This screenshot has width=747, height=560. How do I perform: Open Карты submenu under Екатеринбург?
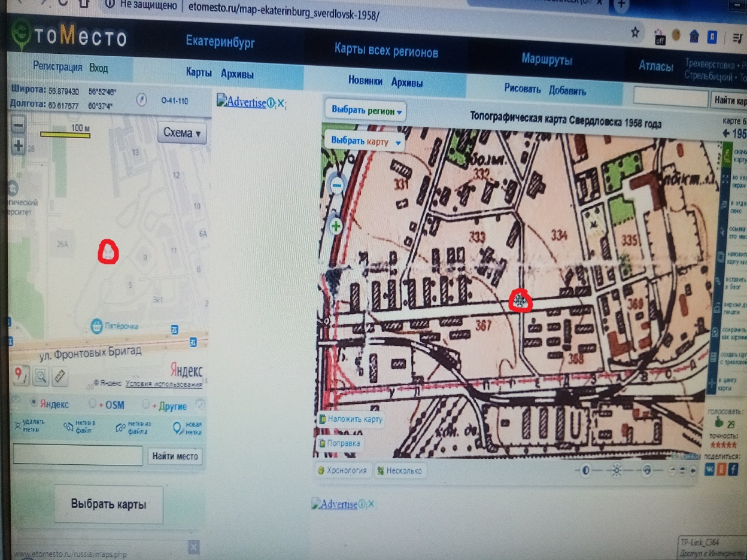pos(199,73)
